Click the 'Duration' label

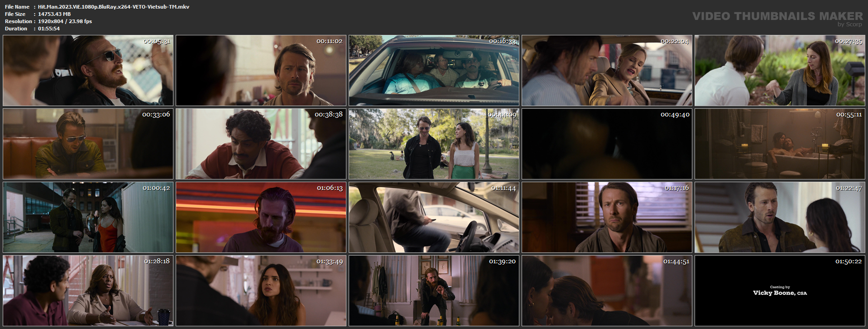click(16, 29)
